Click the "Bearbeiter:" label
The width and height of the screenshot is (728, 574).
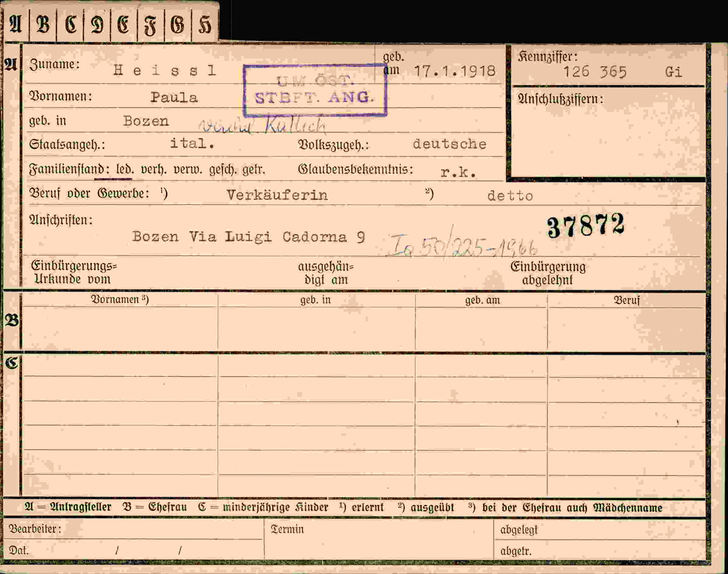[35, 529]
